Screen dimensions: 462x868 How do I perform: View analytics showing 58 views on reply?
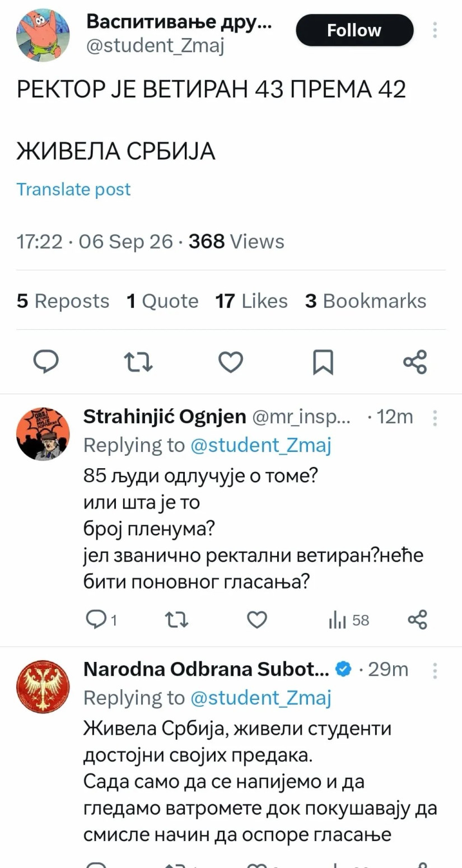(x=348, y=620)
